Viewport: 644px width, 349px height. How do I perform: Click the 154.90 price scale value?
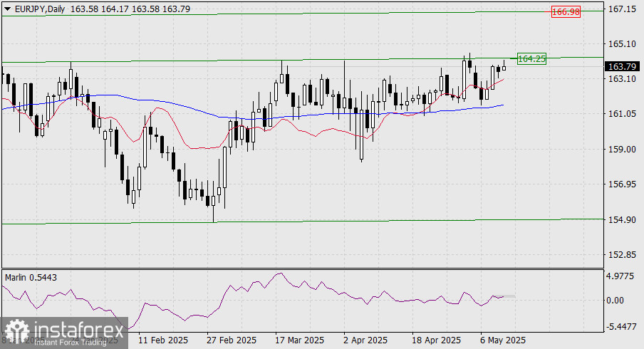pos(622,219)
